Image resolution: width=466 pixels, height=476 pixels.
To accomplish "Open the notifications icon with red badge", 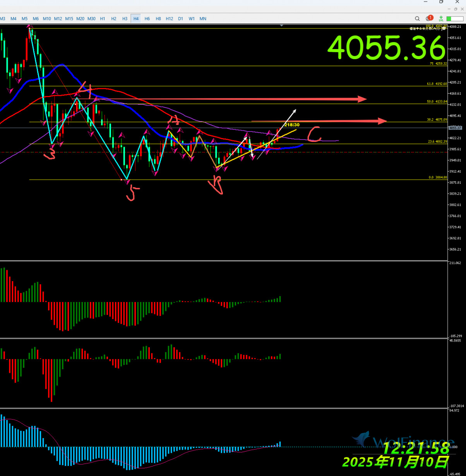I will coord(429,18).
